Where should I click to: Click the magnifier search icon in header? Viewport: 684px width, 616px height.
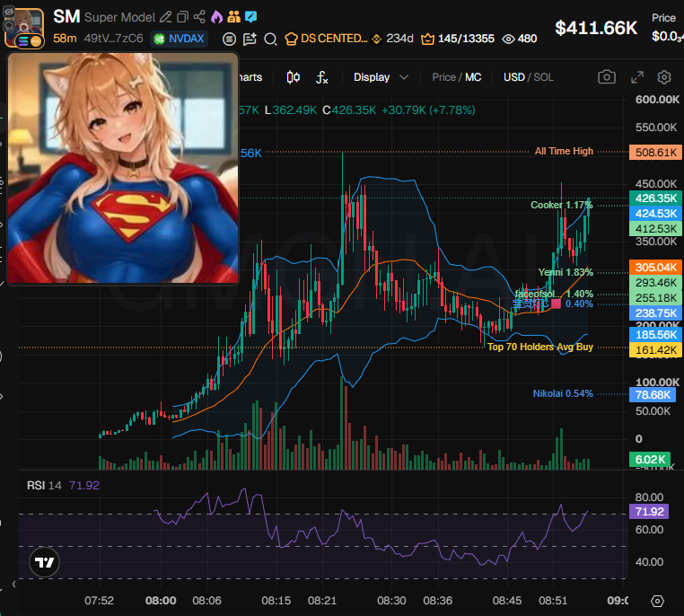[x=270, y=40]
